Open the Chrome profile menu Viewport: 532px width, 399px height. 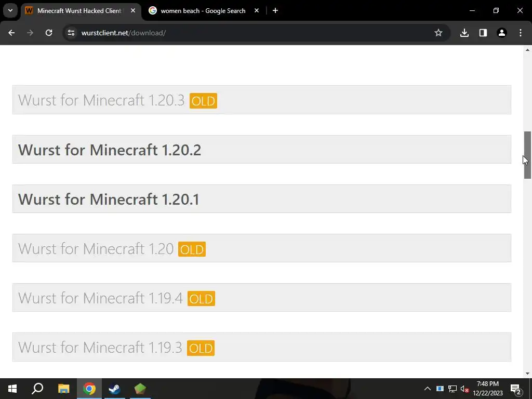pos(502,33)
